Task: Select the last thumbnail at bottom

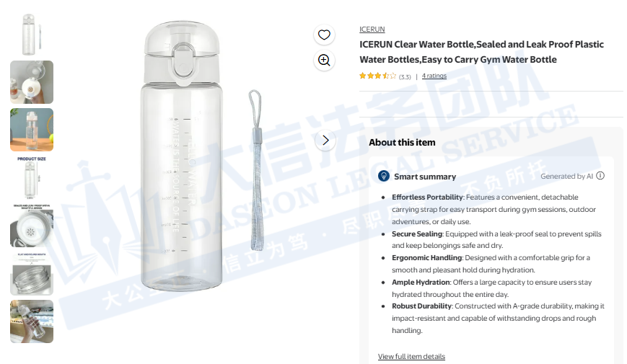Action: pos(32,321)
